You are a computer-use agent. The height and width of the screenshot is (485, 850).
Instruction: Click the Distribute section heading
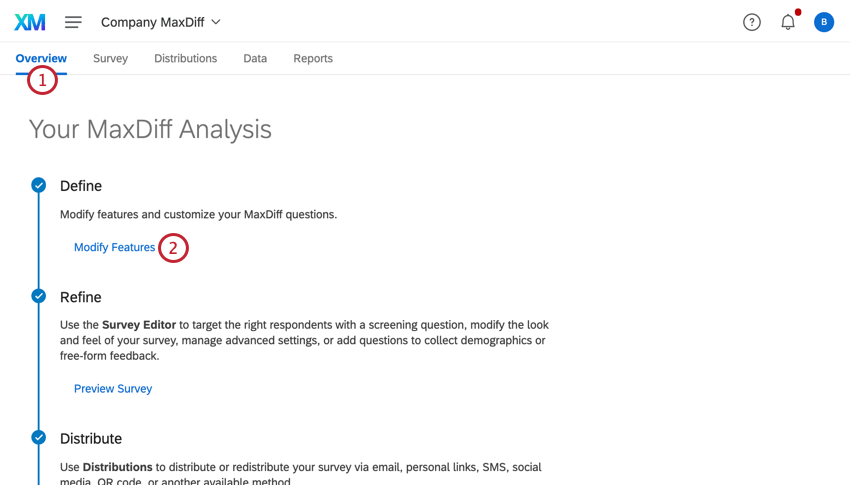coord(91,438)
